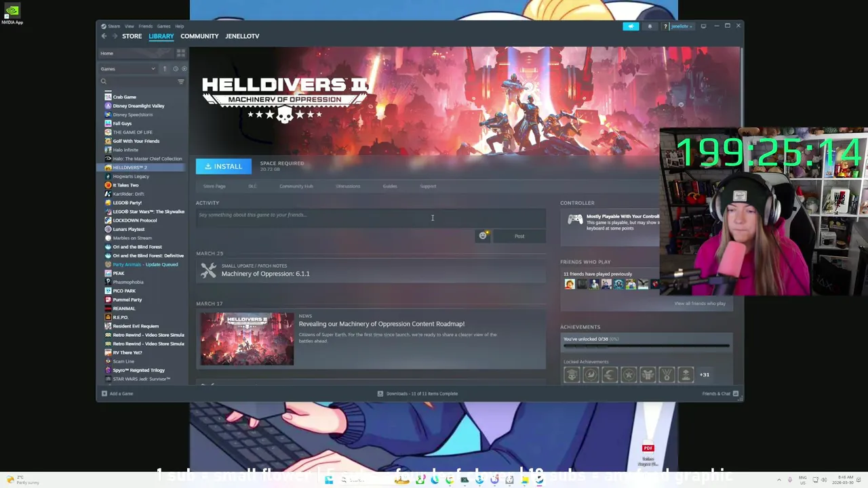Viewport: 868px width, 488px height.
Task: Open the NVIDIA App desktop shortcut
Action: click(x=12, y=15)
